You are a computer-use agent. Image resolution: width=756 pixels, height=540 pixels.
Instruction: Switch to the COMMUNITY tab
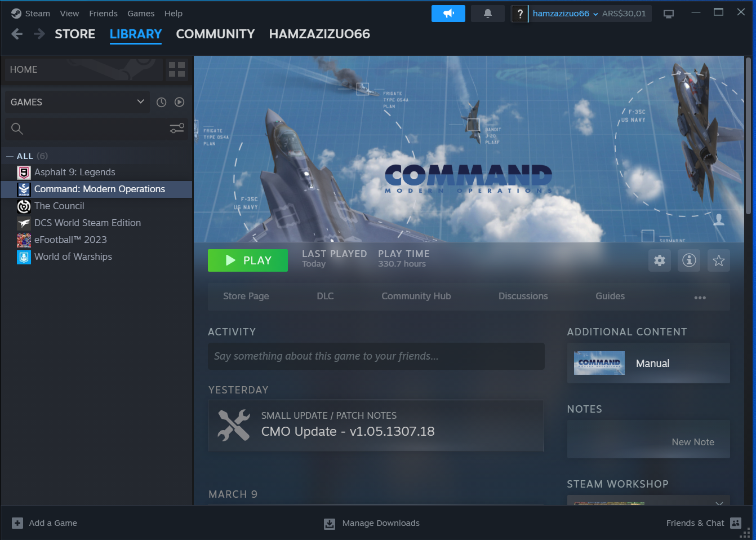coord(215,34)
